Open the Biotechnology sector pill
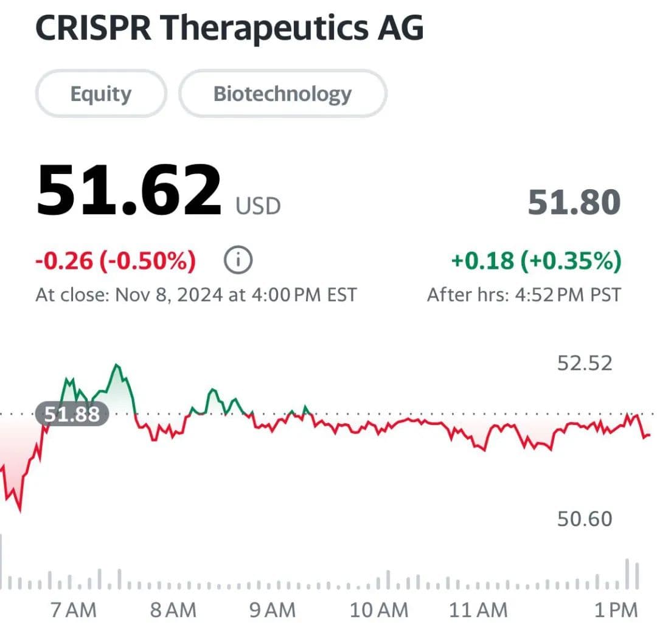657x644 pixels. (282, 94)
